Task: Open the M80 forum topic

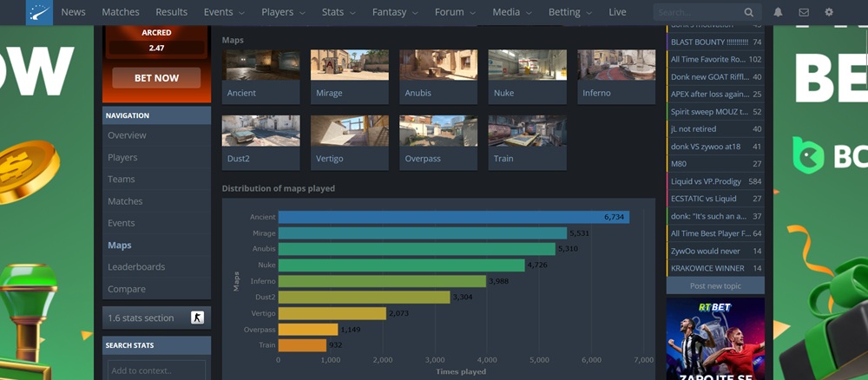Action: 715,164
